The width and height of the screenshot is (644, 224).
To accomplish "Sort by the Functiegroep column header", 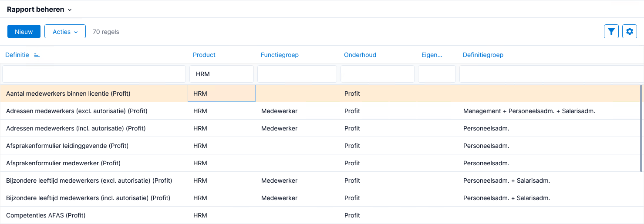I will [x=280, y=55].
